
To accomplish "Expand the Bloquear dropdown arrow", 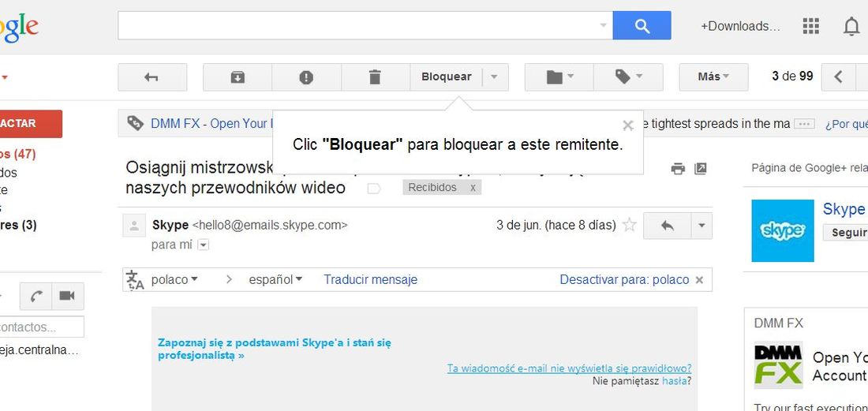I will coord(495,77).
